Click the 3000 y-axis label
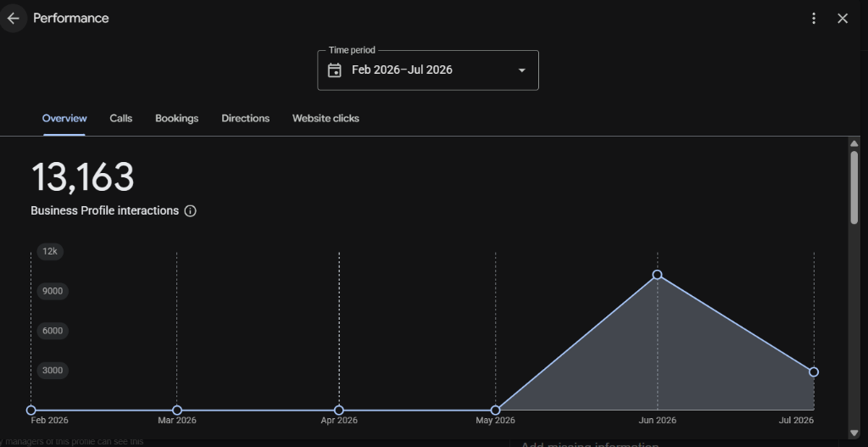 click(x=53, y=371)
